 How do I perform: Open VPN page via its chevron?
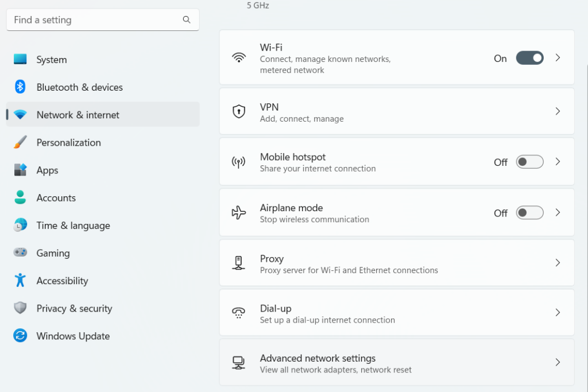[x=558, y=111]
